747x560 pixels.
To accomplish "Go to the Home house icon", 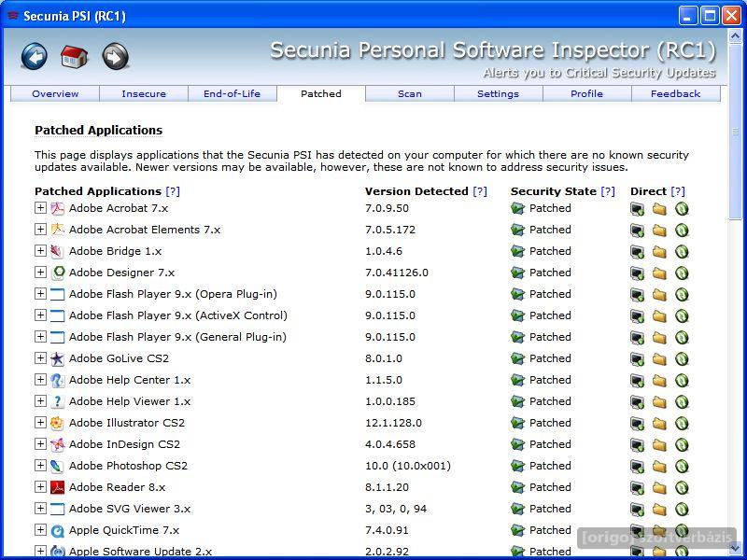I will 75,56.
